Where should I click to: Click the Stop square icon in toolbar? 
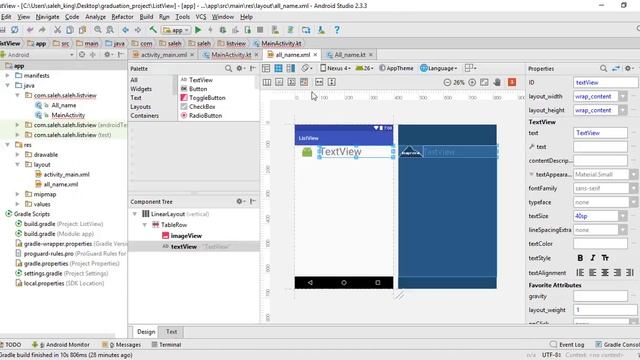pyautogui.click(x=260, y=30)
